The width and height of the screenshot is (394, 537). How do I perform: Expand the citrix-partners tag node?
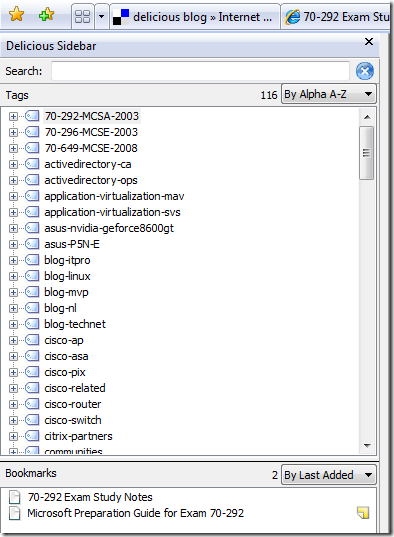click(x=13, y=436)
